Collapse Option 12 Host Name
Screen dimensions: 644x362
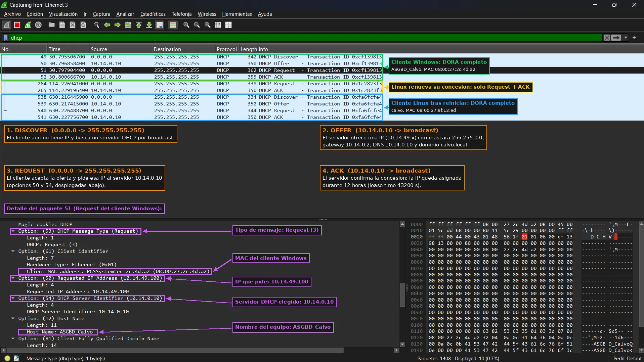point(13,318)
